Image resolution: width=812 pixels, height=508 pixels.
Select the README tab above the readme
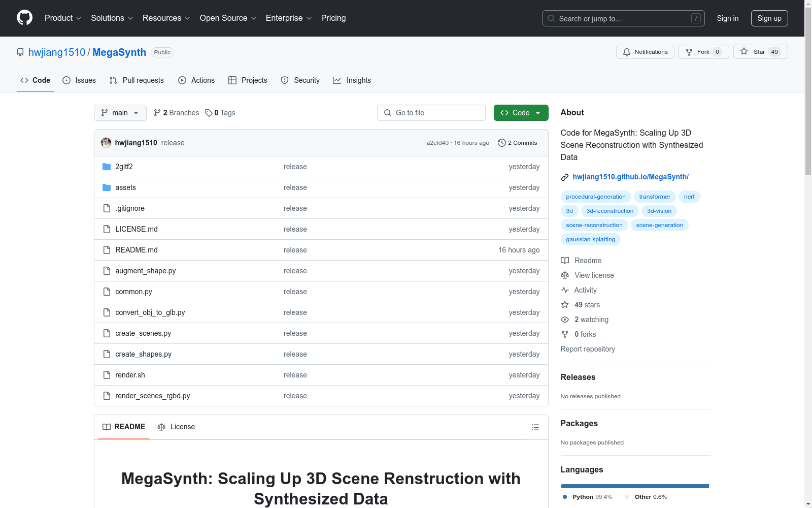(x=124, y=427)
